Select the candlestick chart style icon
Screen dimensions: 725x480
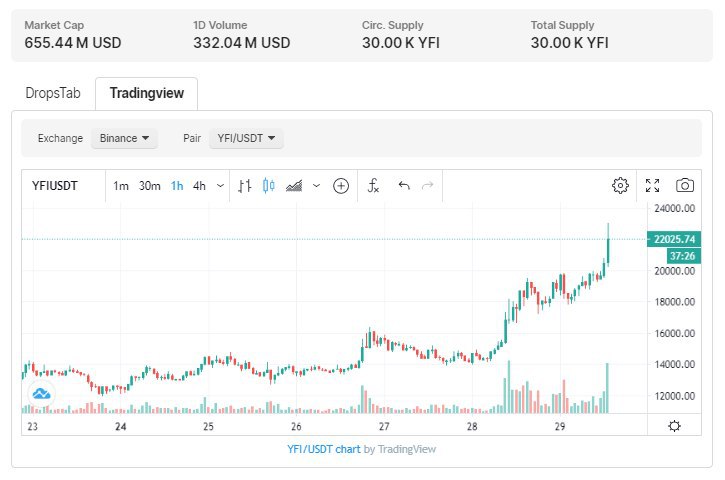[268, 185]
